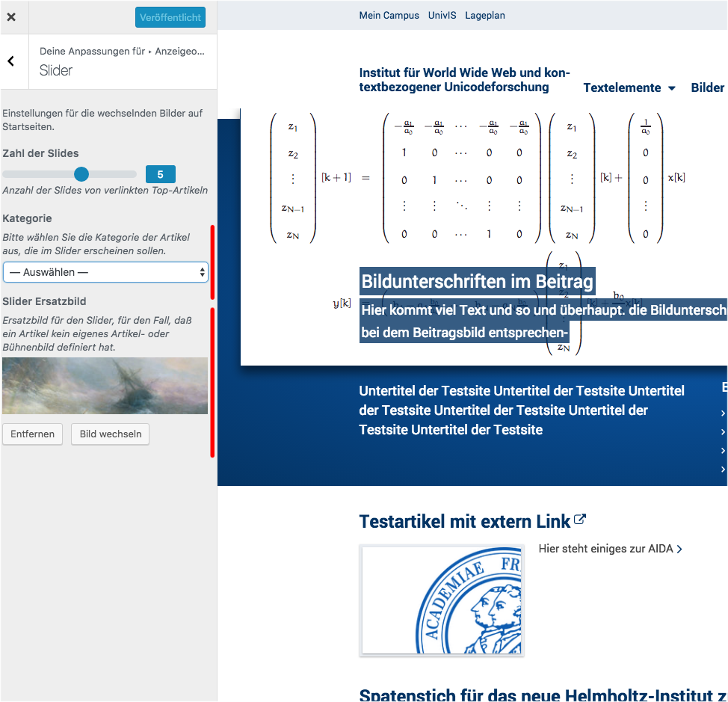
Task: Open the Mein Campus link
Action: pyautogui.click(x=389, y=15)
